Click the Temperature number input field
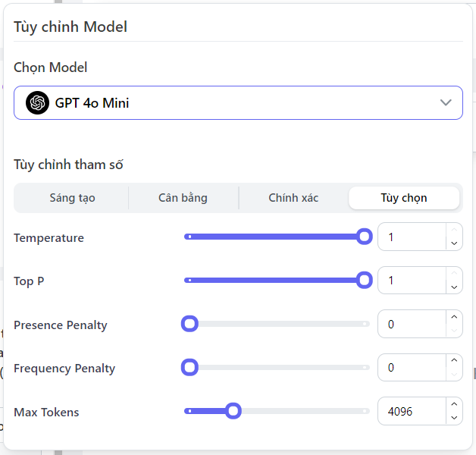Image resolution: width=476 pixels, height=455 pixels. pos(411,237)
